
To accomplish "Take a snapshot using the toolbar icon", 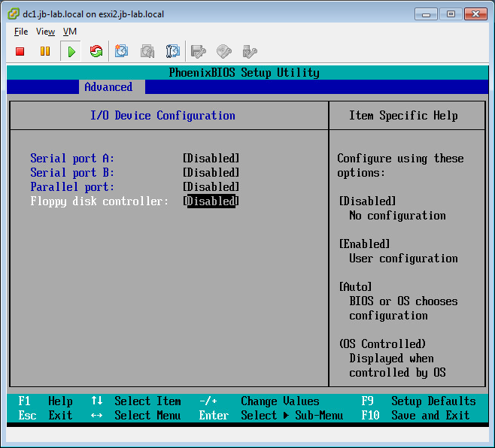I will point(122,52).
